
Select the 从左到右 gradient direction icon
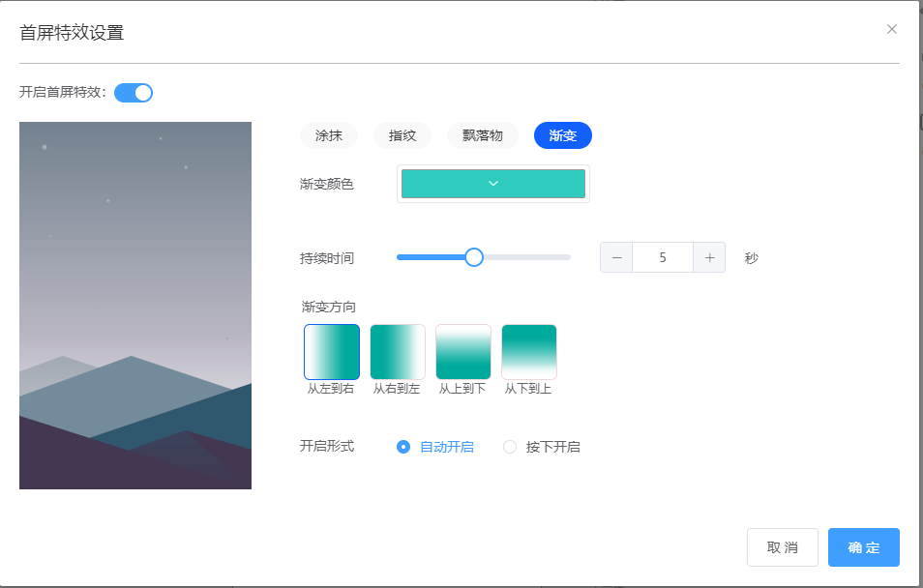coord(332,352)
